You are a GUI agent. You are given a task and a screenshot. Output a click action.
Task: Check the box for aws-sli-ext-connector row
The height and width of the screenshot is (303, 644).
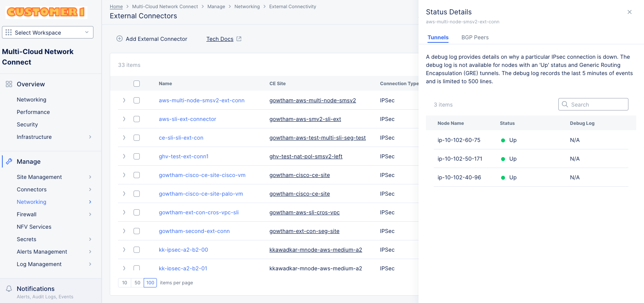pyautogui.click(x=137, y=119)
